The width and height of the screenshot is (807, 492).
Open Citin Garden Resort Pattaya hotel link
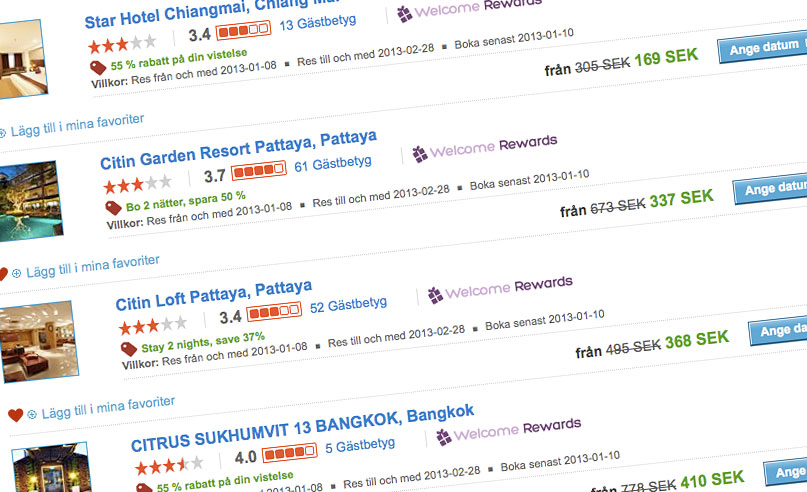click(x=238, y=150)
